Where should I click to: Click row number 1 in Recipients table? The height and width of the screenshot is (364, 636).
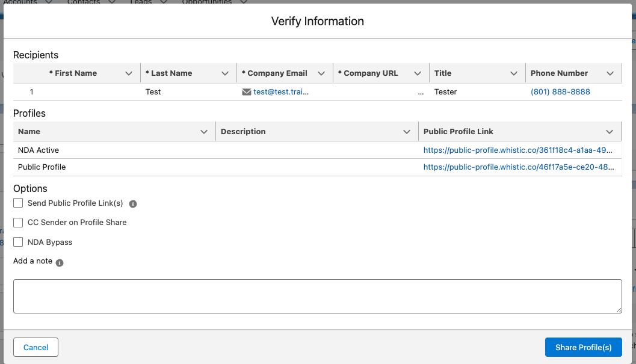(x=32, y=92)
